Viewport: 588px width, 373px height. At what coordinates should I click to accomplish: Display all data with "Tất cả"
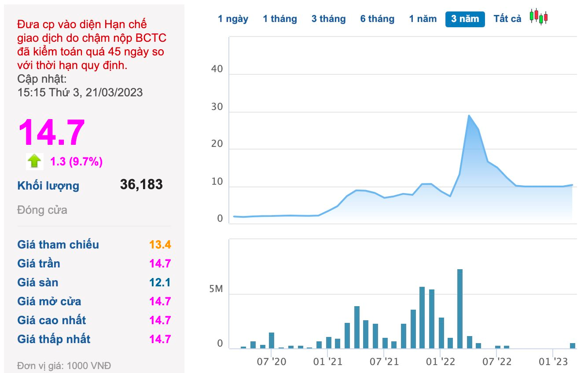pos(507,19)
